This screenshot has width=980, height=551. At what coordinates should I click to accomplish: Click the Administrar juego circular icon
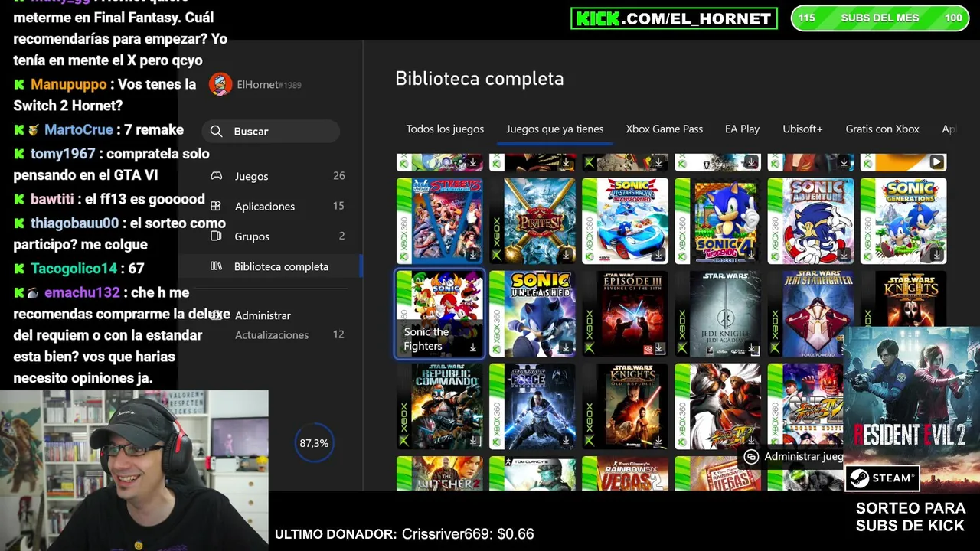coord(751,456)
